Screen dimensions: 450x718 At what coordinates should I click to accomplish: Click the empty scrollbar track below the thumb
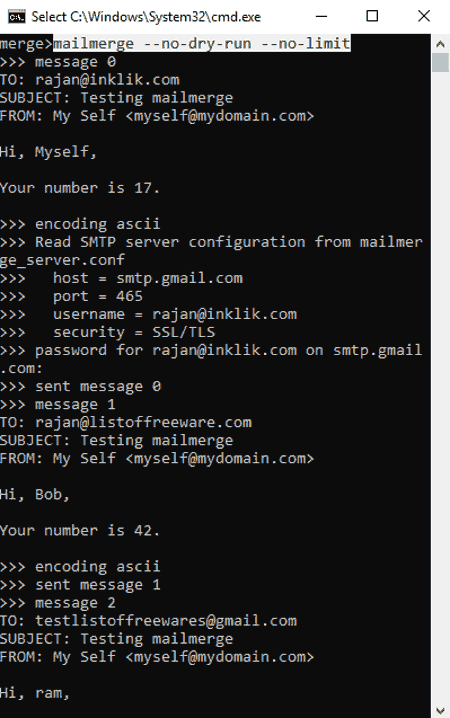[x=440, y=387]
